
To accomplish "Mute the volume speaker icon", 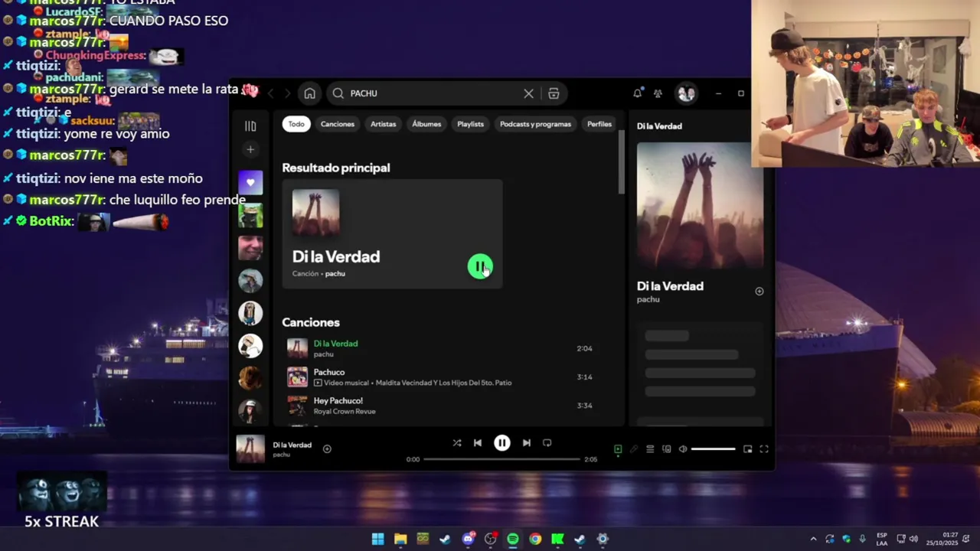I will coord(683,449).
